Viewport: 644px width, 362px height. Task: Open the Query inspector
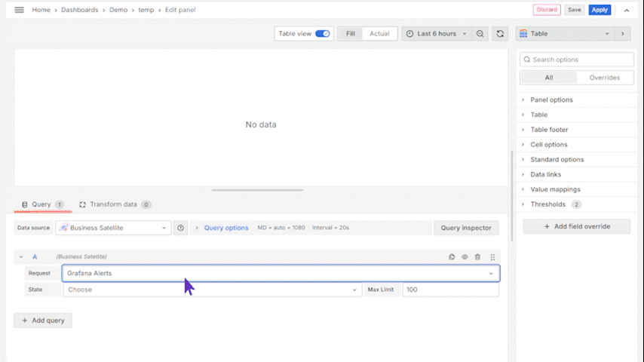coord(466,228)
